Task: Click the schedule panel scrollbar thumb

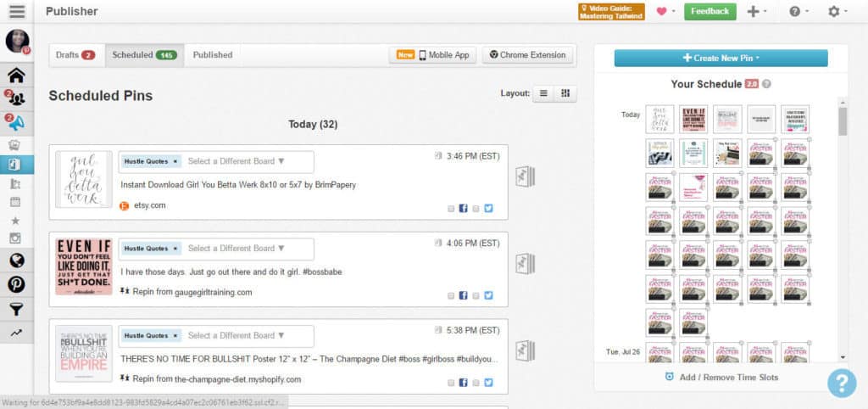Action: (x=843, y=122)
